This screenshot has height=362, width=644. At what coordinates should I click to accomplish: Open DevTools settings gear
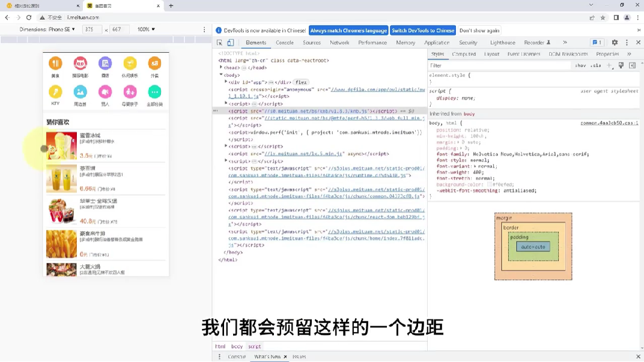pyautogui.click(x=615, y=42)
